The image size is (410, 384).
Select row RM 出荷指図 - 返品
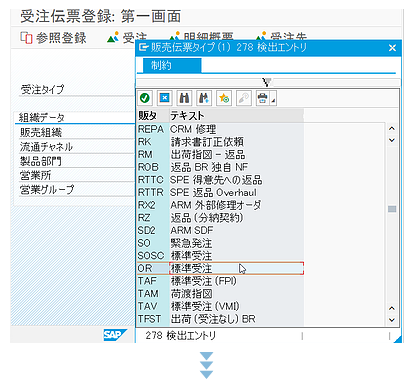pos(220,155)
